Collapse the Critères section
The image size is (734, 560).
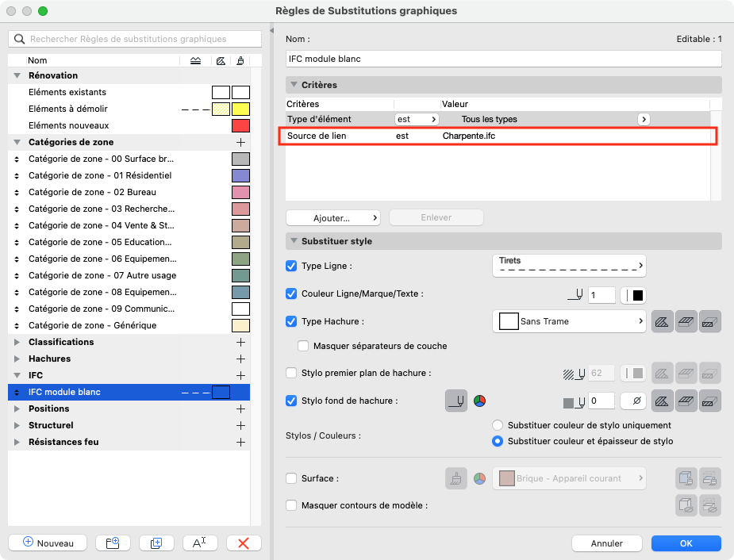pos(294,85)
